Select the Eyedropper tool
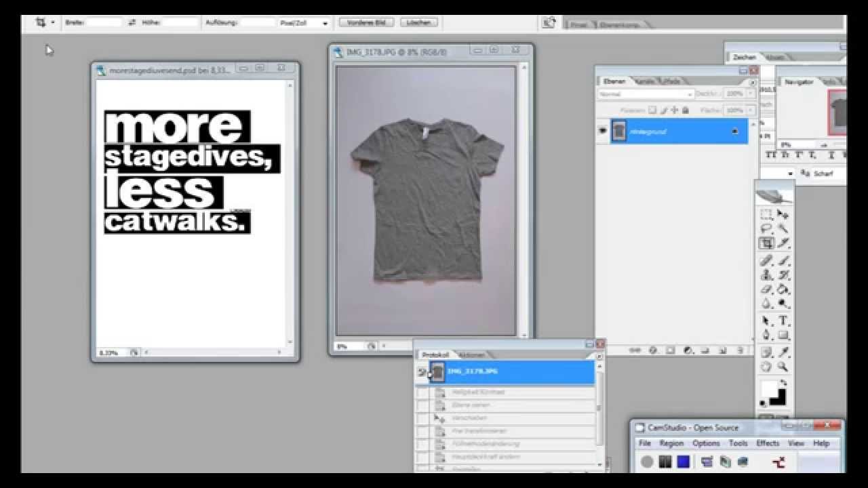868x488 pixels. click(x=783, y=352)
